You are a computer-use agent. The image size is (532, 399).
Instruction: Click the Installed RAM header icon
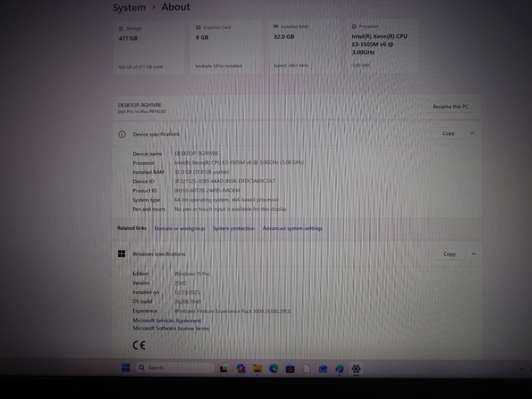point(276,26)
